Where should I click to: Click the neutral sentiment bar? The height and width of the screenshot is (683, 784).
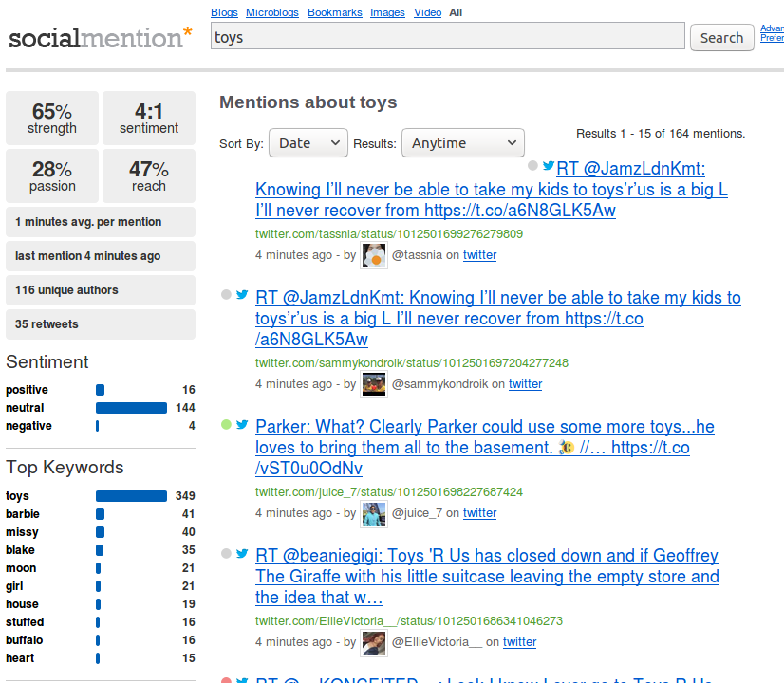pyautogui.click(x=131, y=408)
